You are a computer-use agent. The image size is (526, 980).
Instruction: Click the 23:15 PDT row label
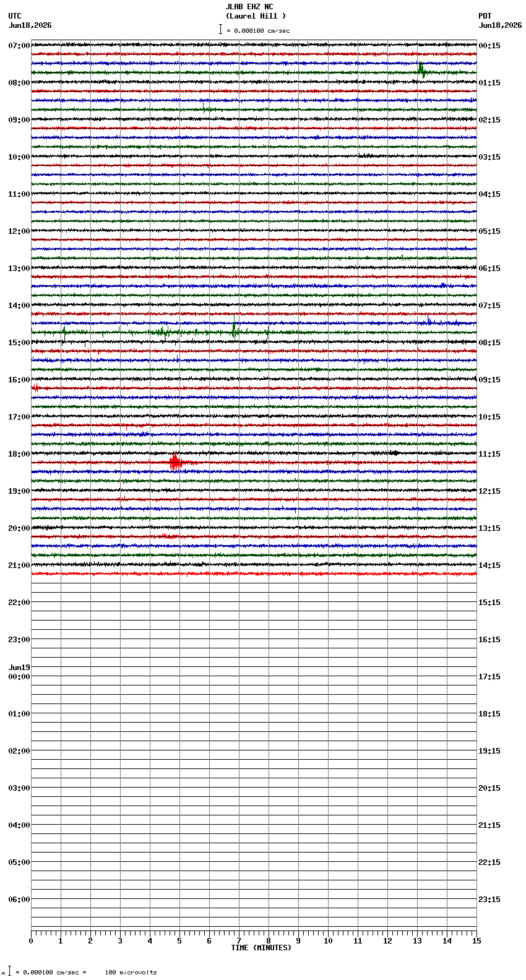point(489,900)
